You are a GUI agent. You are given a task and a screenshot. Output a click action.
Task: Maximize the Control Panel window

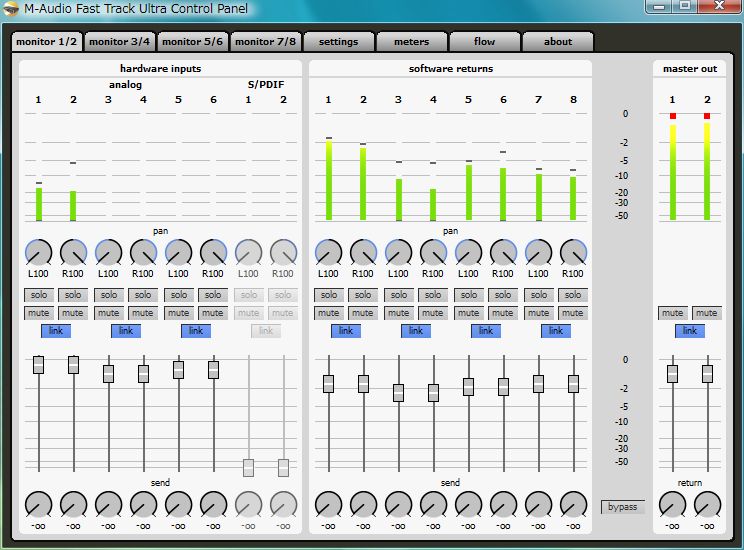(685, 7)
